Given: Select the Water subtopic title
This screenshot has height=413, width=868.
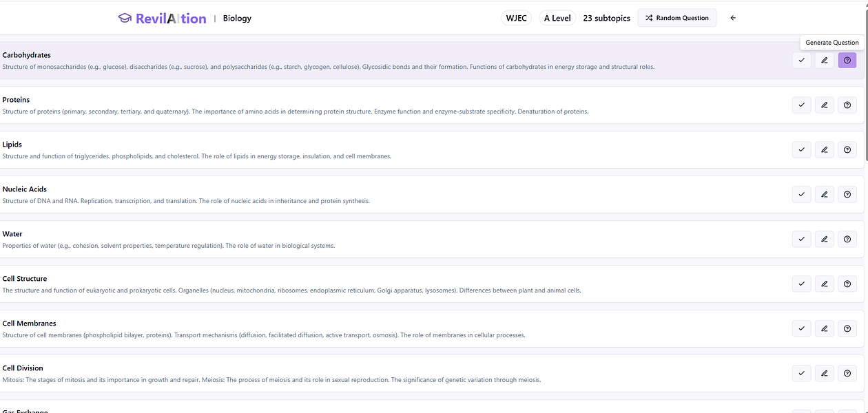Looking at the screenshot, I should pos(12,234).
